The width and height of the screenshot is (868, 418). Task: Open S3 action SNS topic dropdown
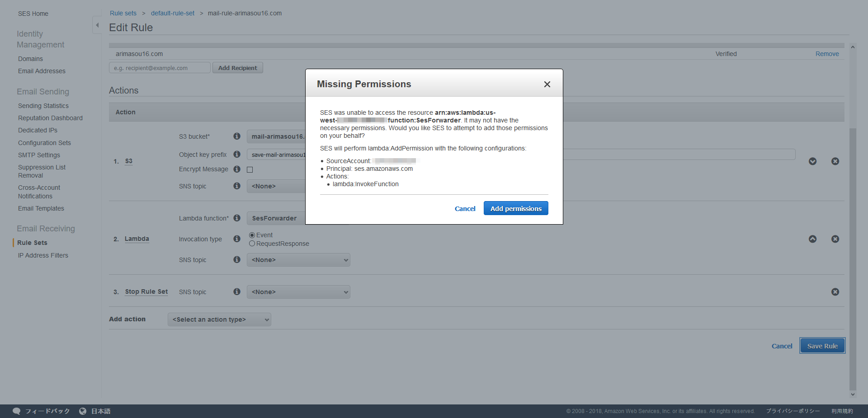(276, 186)
